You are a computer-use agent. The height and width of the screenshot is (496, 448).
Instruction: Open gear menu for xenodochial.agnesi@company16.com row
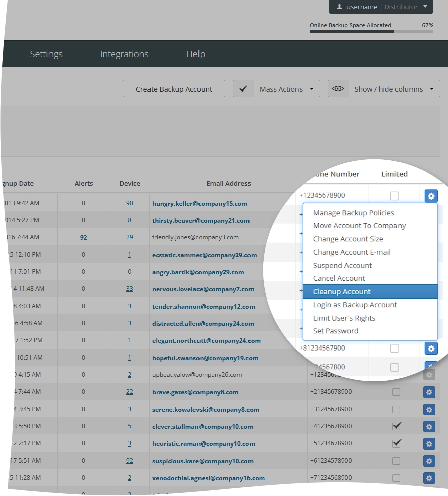[x=429, y=478]
